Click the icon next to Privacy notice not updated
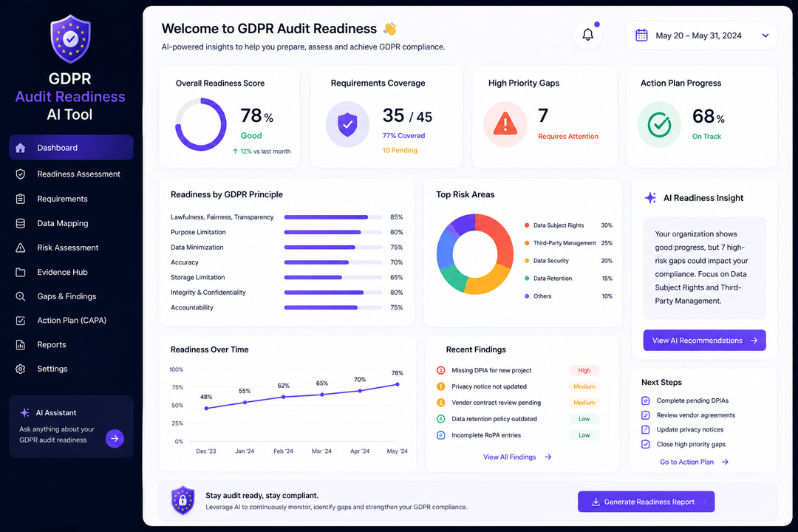Screen dimensions: 798x532 (440, 386)
